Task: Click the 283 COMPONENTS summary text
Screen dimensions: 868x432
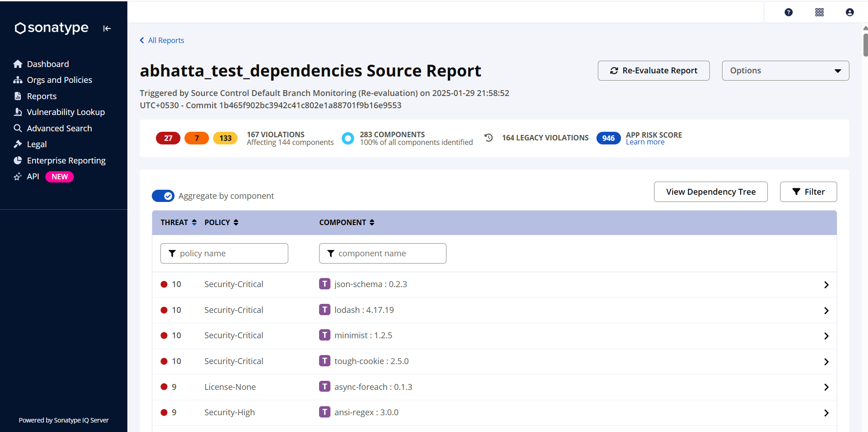Action: pos(392,134)
